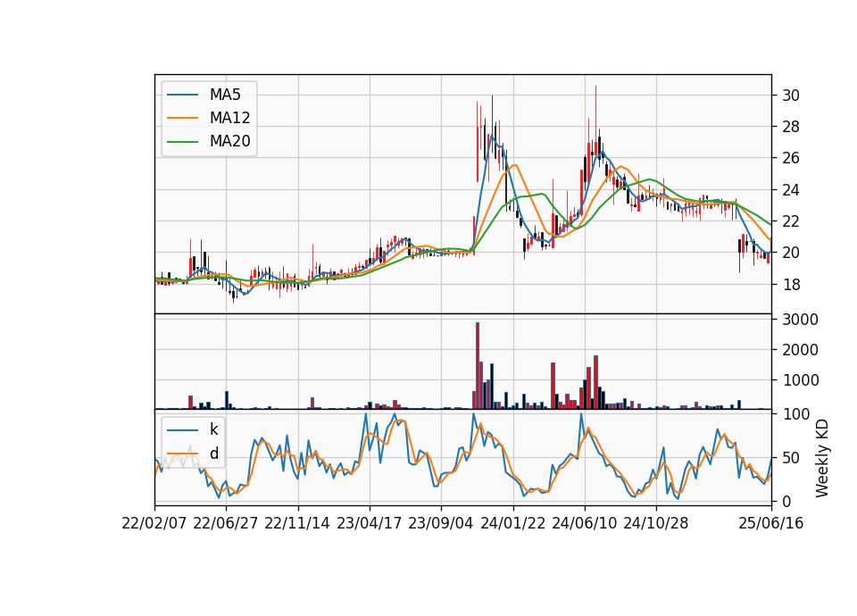
Task: Click the KD axis value 50
Action: pyautogui.click(x=791, y=458)
